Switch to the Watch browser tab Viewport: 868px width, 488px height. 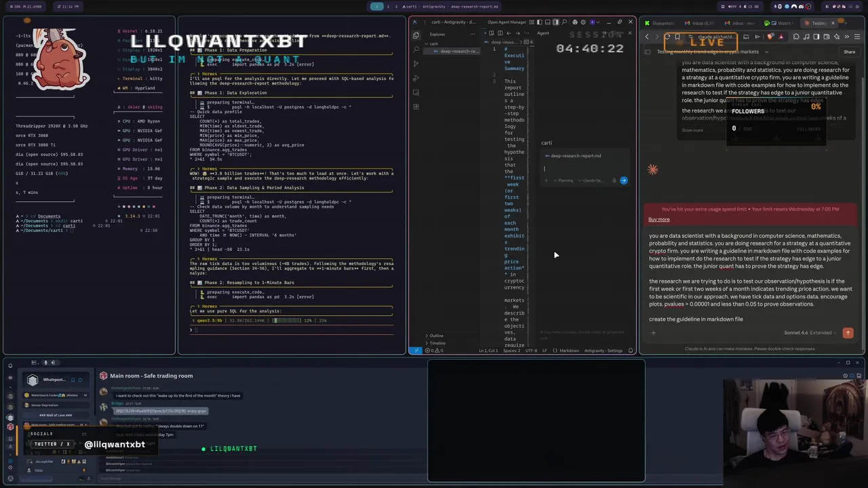pyautogui.click(x=780, y=23)
